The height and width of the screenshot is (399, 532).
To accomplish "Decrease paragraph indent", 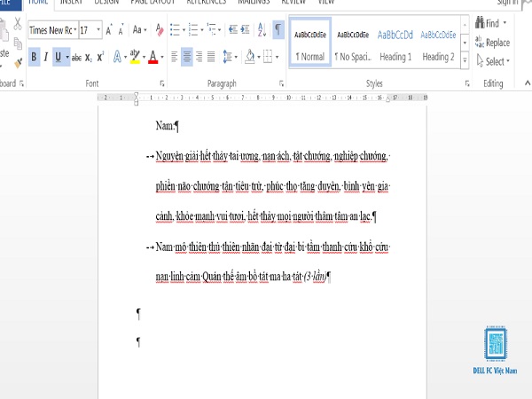I will coord(232,29).
